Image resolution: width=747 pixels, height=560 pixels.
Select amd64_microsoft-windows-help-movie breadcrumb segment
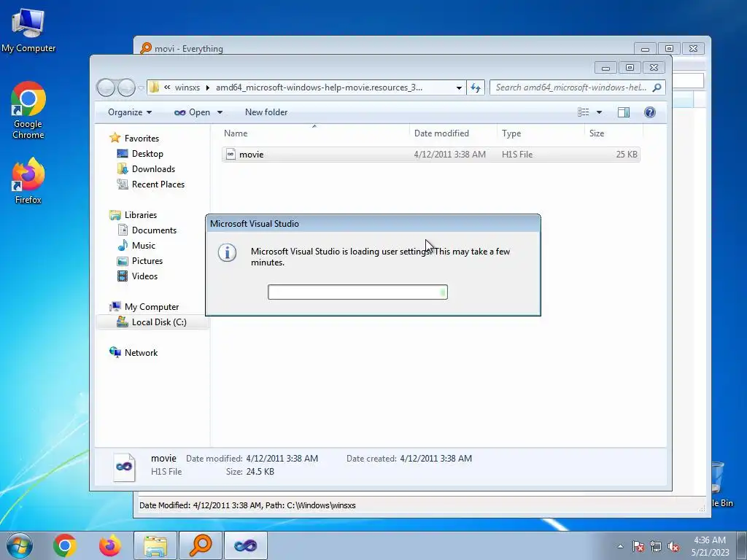click(319, 87)
